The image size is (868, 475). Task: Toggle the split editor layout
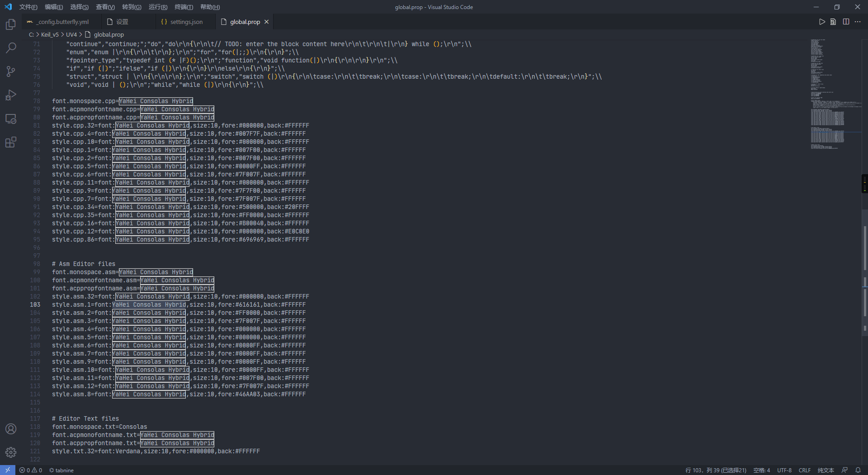coord(846,22)
